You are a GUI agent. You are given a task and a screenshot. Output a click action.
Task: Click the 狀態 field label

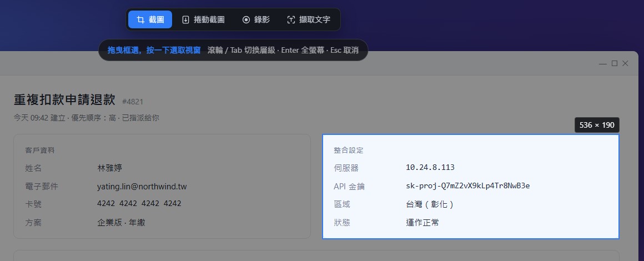pos(342,223)
